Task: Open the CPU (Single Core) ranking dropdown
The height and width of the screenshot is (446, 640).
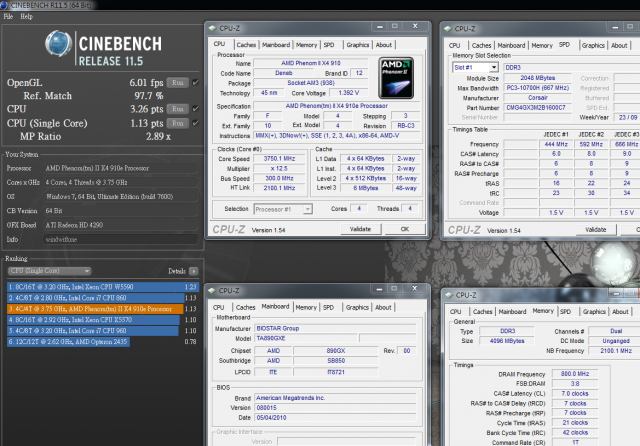Action: pos(49,271)
